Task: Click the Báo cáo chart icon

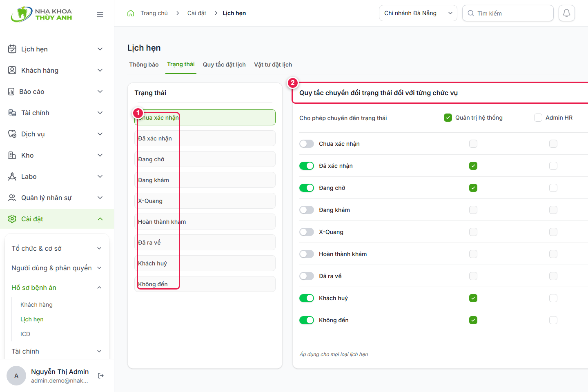Action: pos(11,91)
